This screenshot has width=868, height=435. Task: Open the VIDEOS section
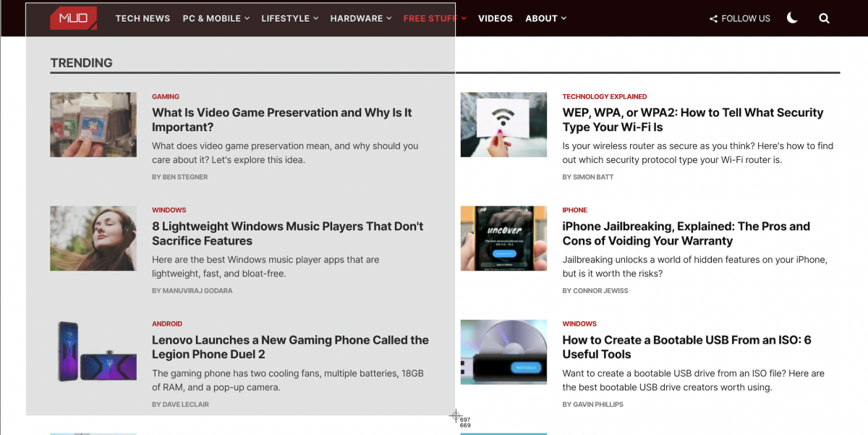[495, 18]
